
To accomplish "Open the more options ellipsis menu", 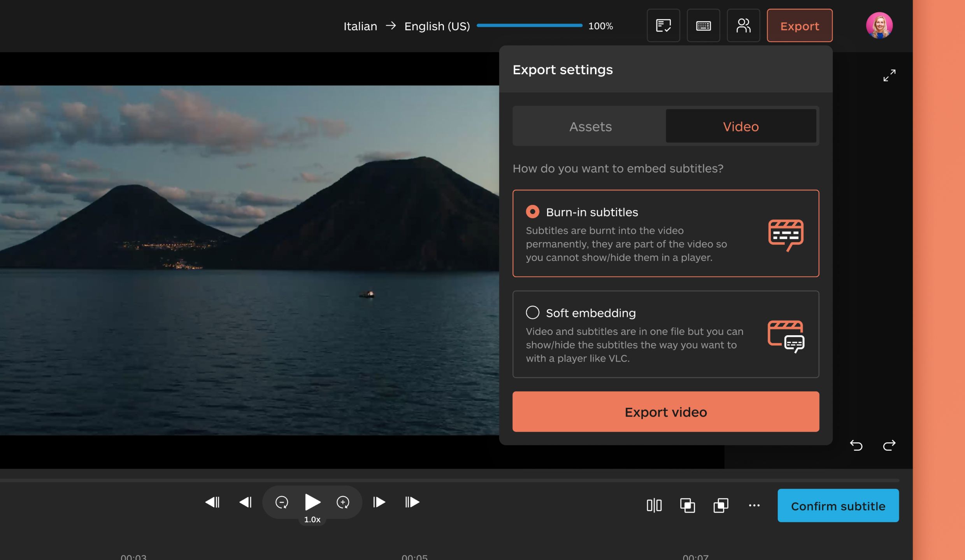I will (754, 505).
